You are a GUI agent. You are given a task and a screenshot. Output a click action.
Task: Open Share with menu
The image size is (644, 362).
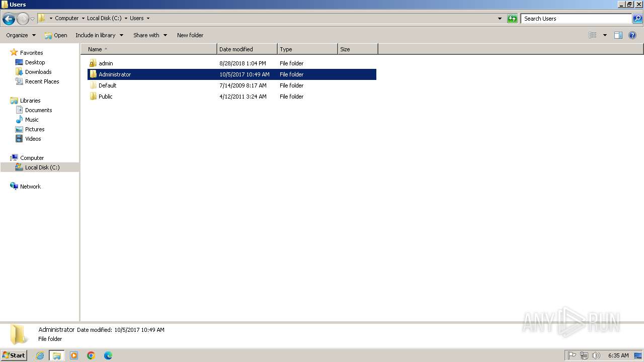click(x=150, y=35)
